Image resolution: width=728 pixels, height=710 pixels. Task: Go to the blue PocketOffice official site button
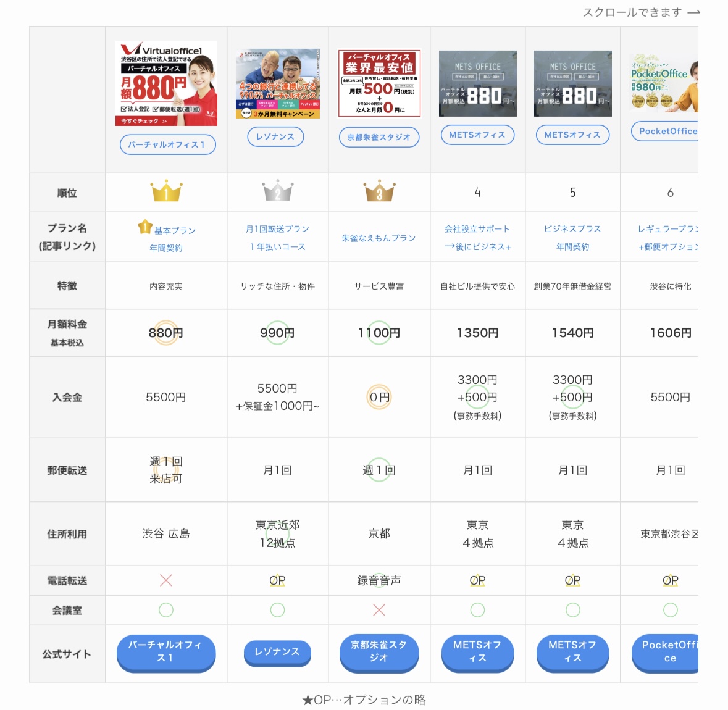(x=665, y=653)
